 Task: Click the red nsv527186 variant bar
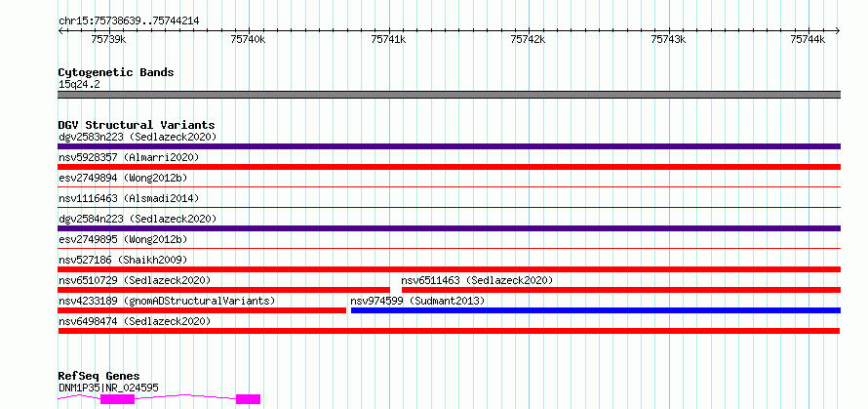click(450, 269)
